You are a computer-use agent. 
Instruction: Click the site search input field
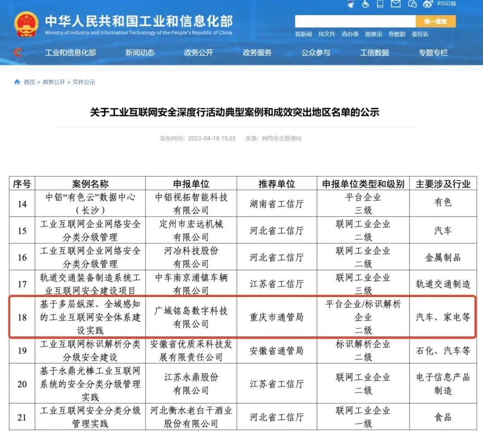click(355, 21)
